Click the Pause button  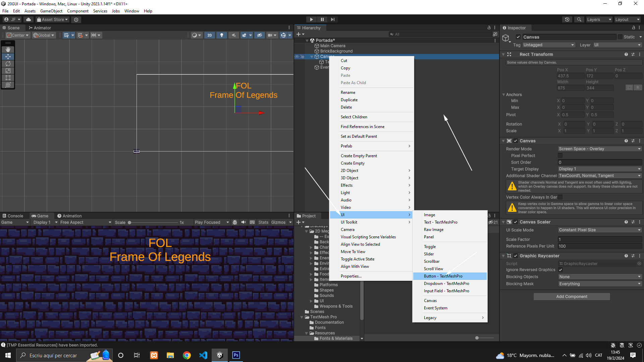click(x=322, y=19)
